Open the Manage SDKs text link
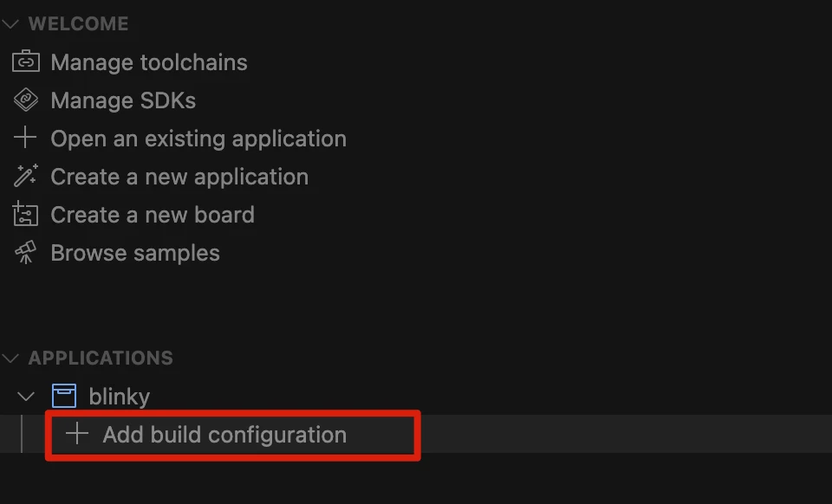Viewport: 832px width, 504px height. coord(123,100)
